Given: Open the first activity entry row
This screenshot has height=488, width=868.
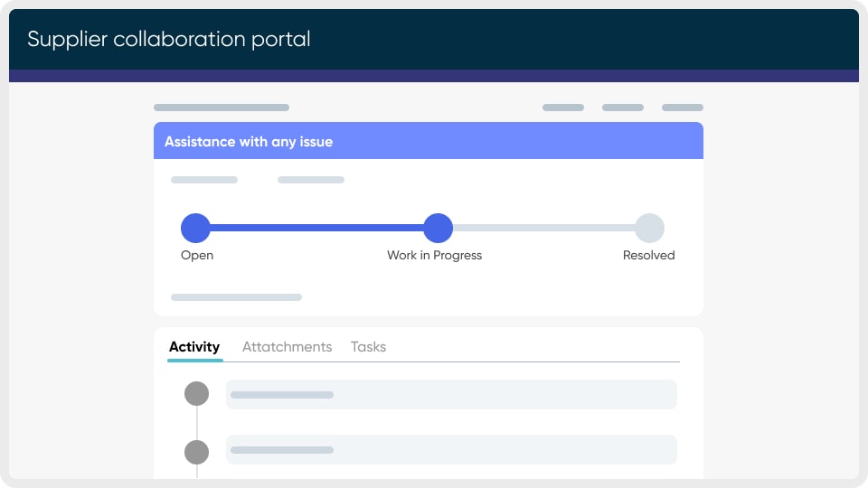Looking at the screenshot, I should (451, 395).
